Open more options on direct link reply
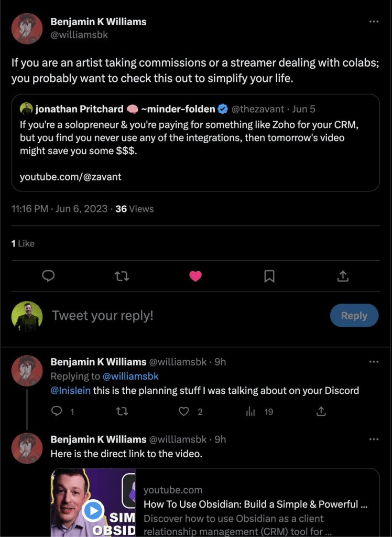Image resolution: width=392 pixels, height=537 pixels. point(374,439)
